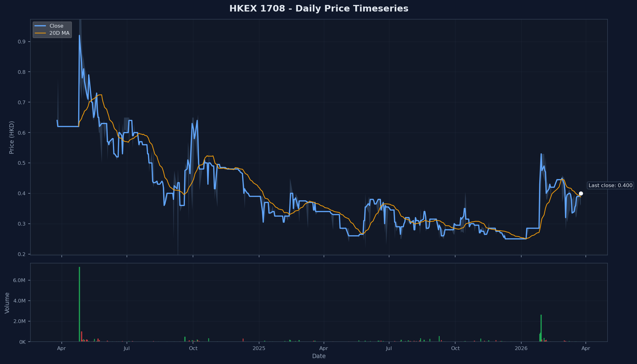Viewport: 637px width, 364px height.
Task: Click the Price (HKD) axis label
Action: click(x=12, y=137)
